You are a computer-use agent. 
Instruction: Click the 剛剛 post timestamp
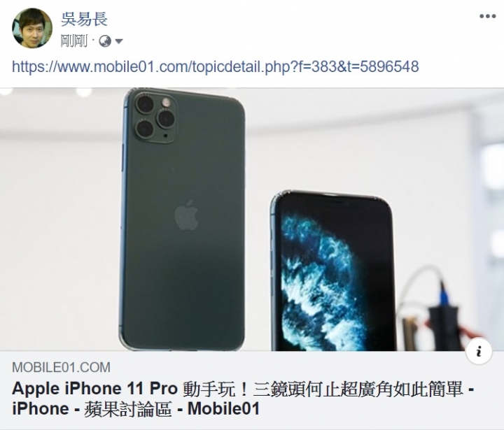(x=73, y=41)
